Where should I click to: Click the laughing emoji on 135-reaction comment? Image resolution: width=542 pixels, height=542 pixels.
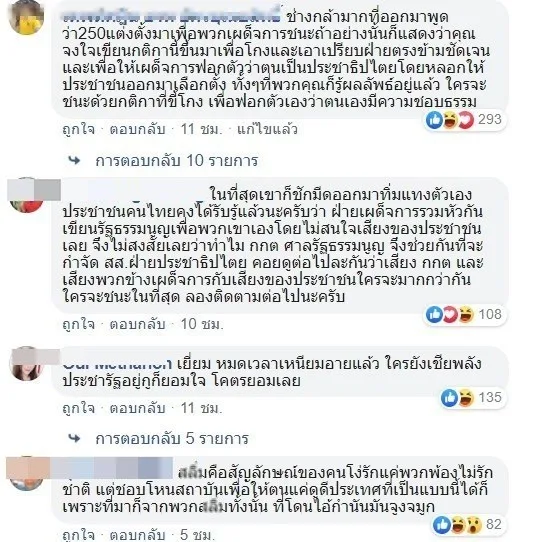click(x=466, y=398)
